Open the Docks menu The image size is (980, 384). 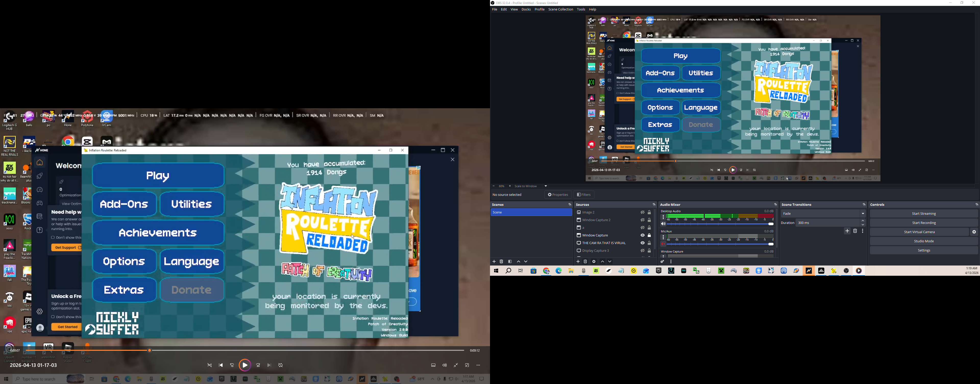(526, 9)
